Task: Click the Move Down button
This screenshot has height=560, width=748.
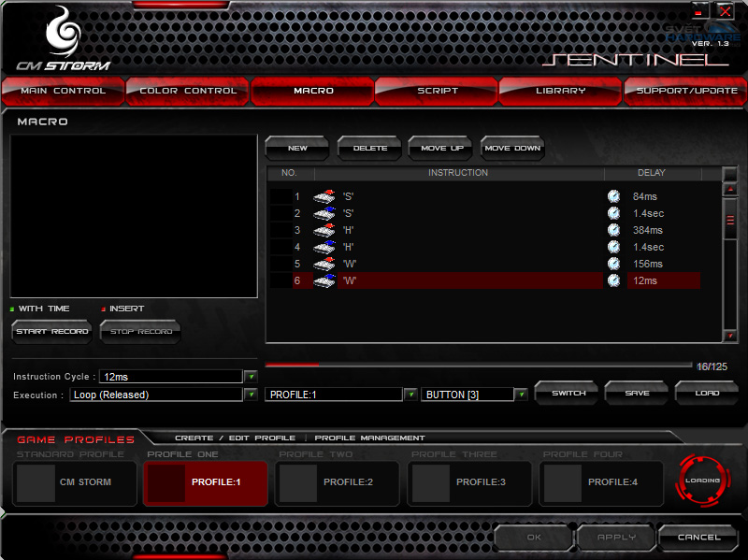Action: point(512,148)
